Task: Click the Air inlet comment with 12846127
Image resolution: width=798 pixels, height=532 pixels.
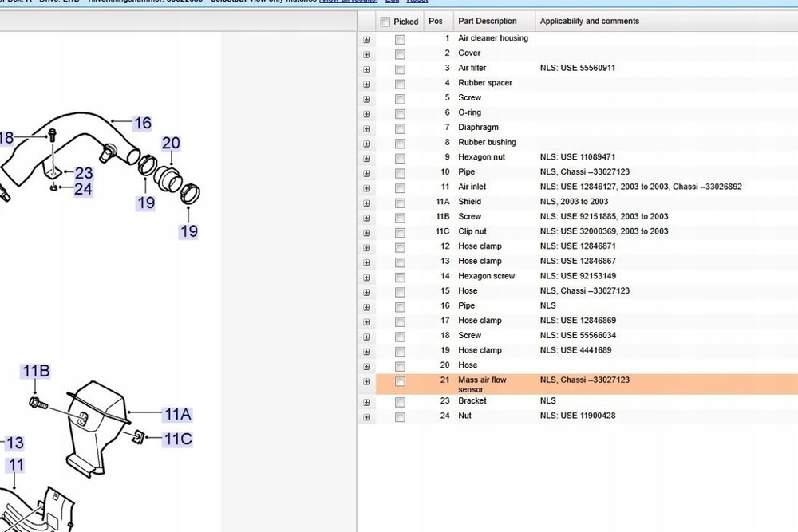Action: coord(641,187)
